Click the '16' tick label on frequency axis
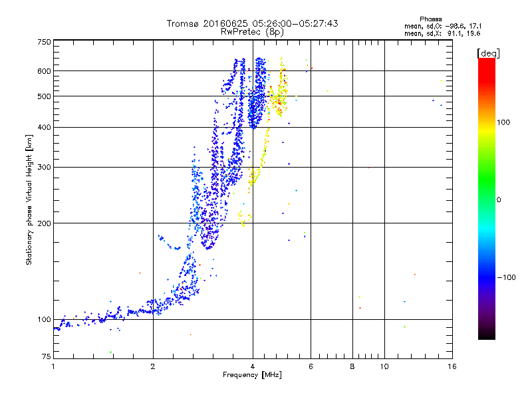This screenshot has height=399, width=532. (x=452, y=366)
